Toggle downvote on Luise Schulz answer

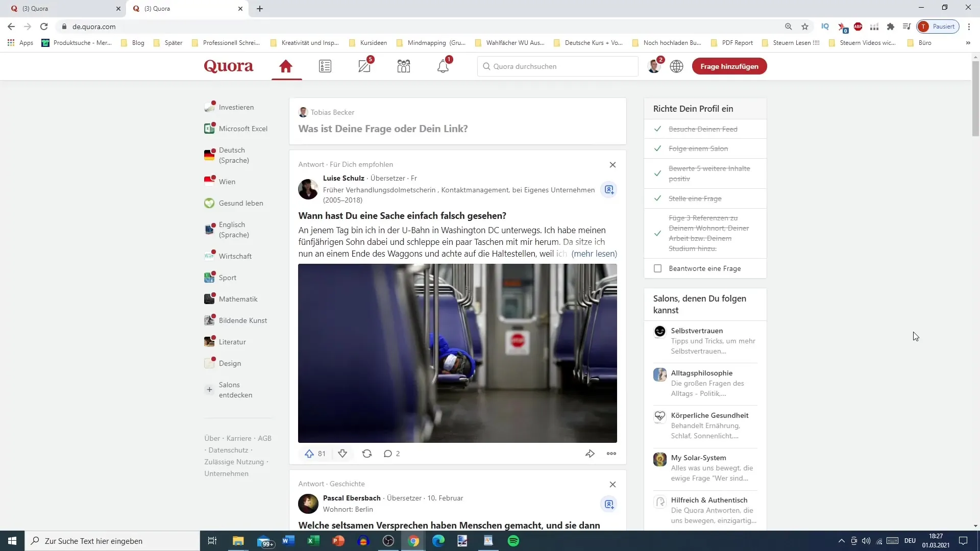pos(342,454)
